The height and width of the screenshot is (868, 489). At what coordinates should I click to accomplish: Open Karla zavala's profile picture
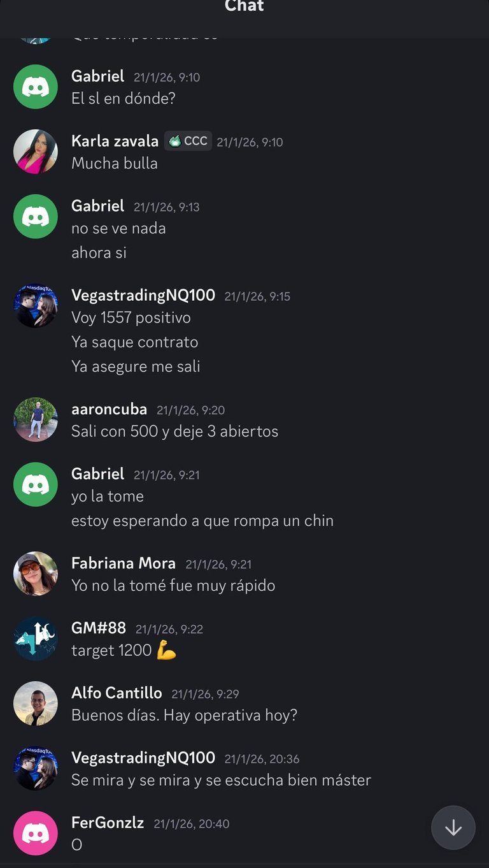[x=36, y=152]
